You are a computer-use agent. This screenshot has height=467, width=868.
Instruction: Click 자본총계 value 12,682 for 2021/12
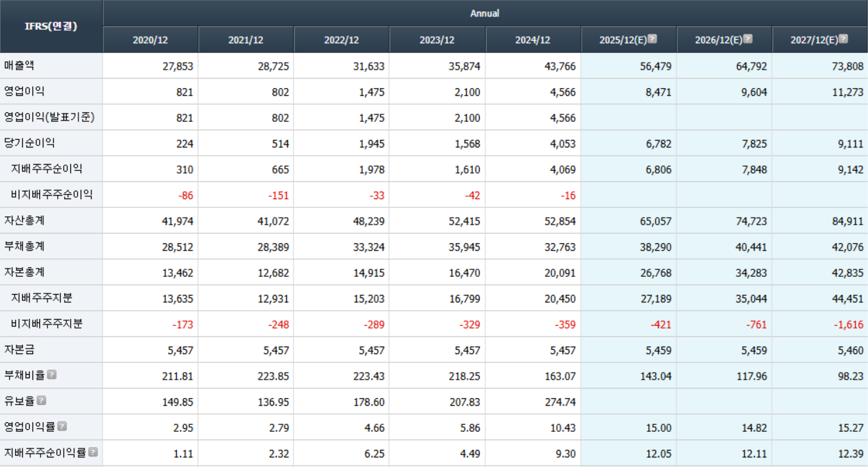pos(273,273)
